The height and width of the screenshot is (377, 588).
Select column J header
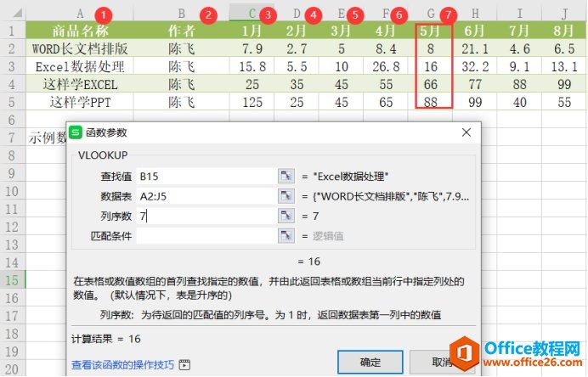[564, 14]
